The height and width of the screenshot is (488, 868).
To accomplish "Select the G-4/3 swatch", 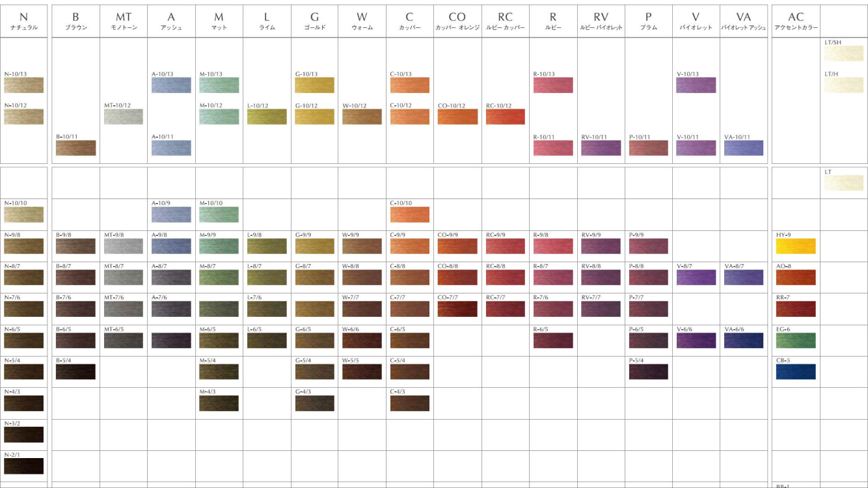I will [314, 403].
